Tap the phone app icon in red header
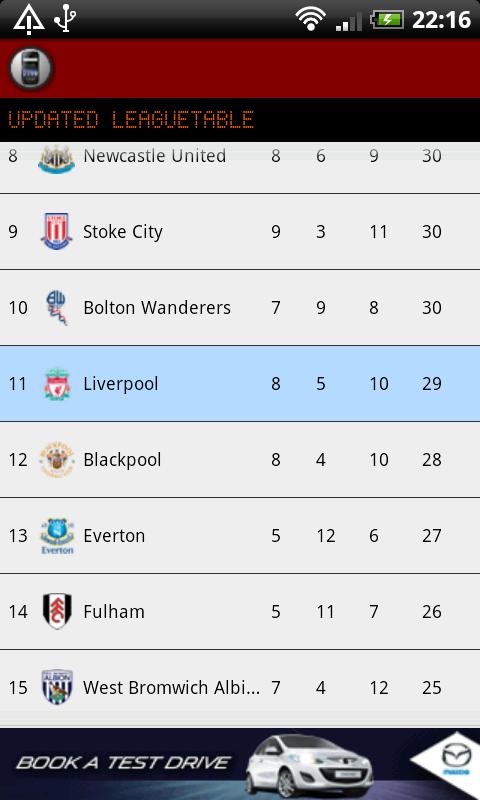 click(x=31, y=68)
